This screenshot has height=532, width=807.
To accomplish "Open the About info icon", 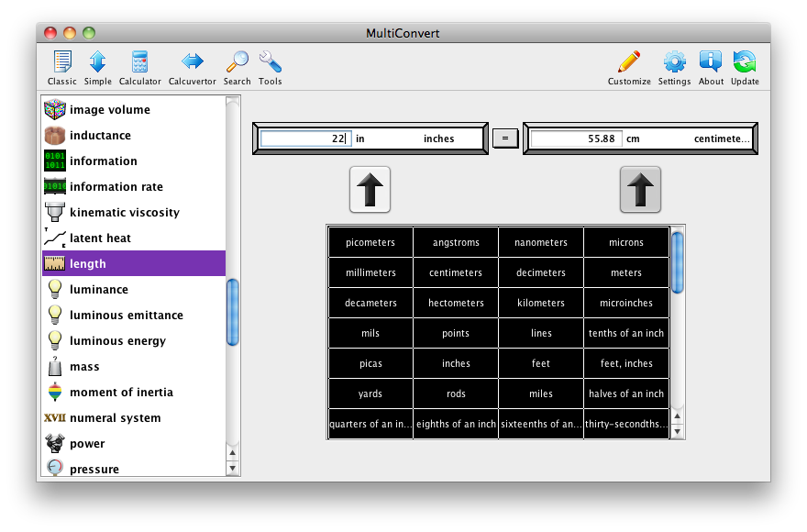I will [x=711, y=68].
